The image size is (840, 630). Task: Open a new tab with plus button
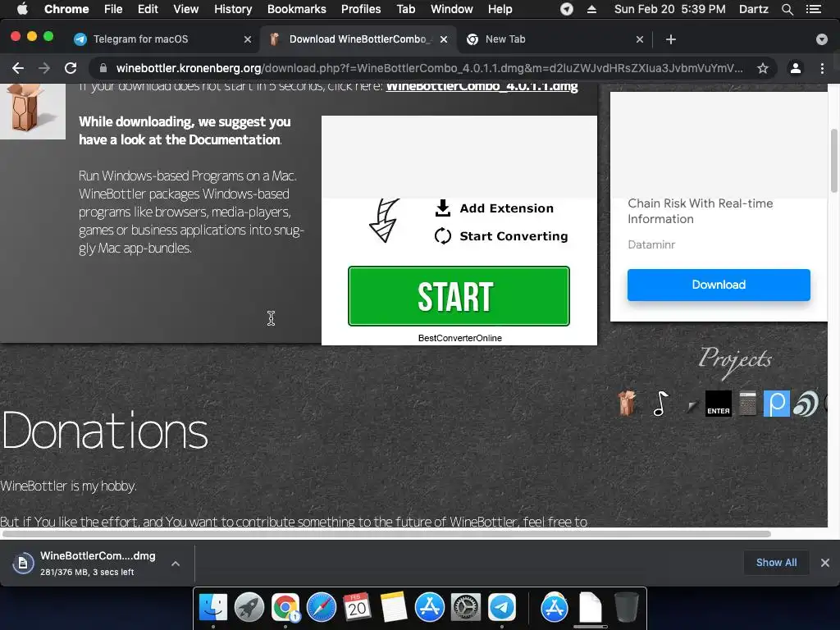coord(671,39)
